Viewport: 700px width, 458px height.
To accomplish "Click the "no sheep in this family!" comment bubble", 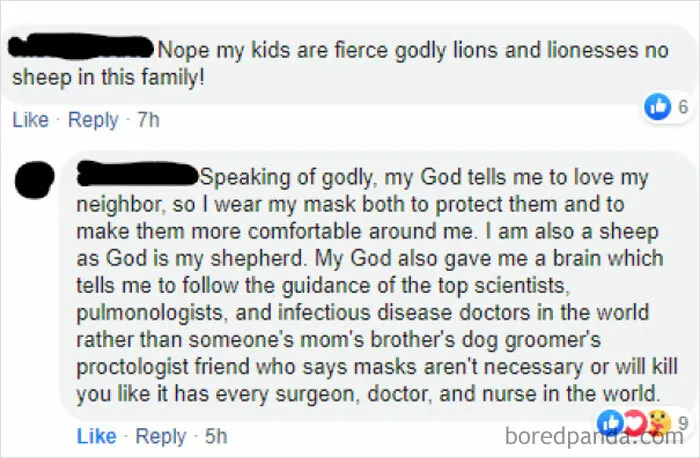I will pyautogui.click(x=346, y=64).
